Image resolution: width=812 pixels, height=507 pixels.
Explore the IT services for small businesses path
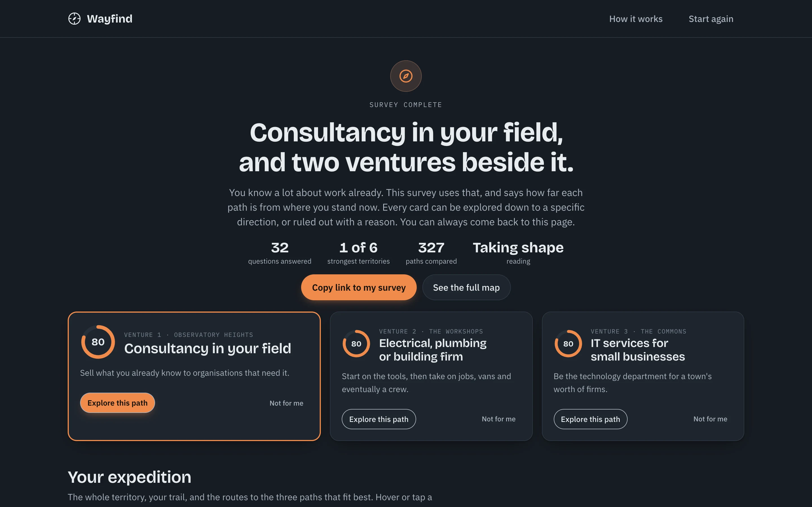(x=590, y=419)
